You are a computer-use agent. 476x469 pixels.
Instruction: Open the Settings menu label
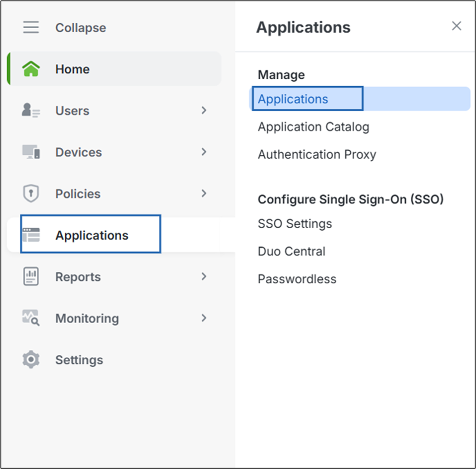click(79, 360)
